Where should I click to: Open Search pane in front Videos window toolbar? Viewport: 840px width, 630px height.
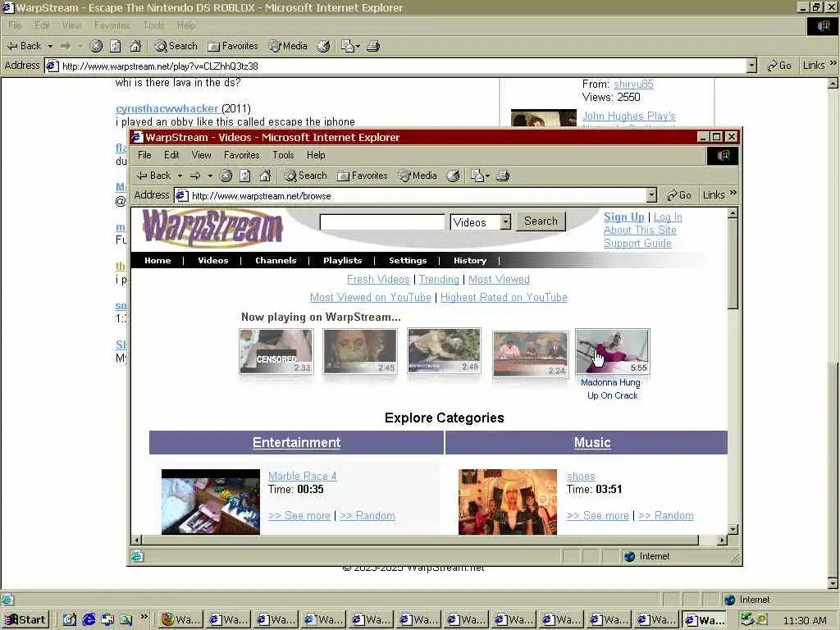tap(305, 176)
